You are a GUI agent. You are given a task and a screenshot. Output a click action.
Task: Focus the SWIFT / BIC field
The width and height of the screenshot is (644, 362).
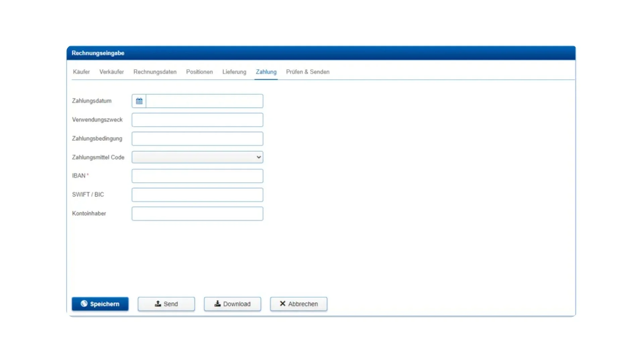click(197, 195)
